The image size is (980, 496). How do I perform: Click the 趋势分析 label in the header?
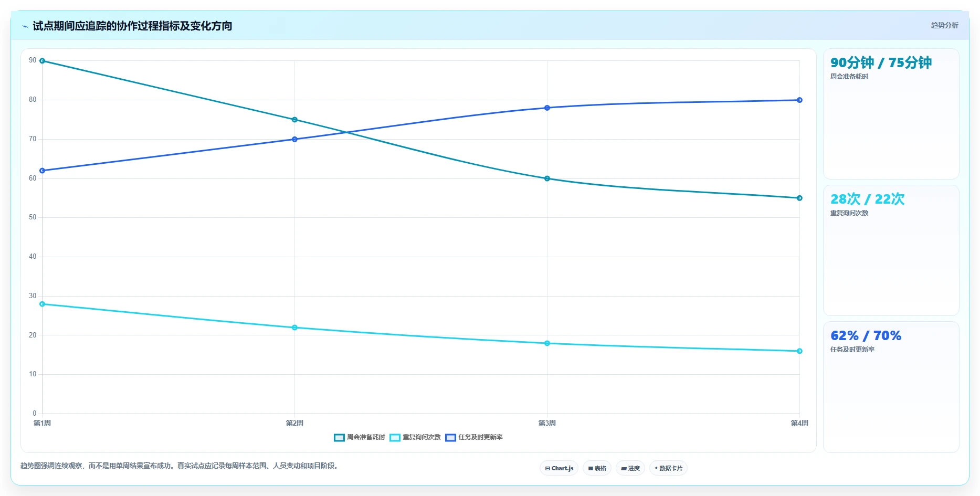click(944, 25)
